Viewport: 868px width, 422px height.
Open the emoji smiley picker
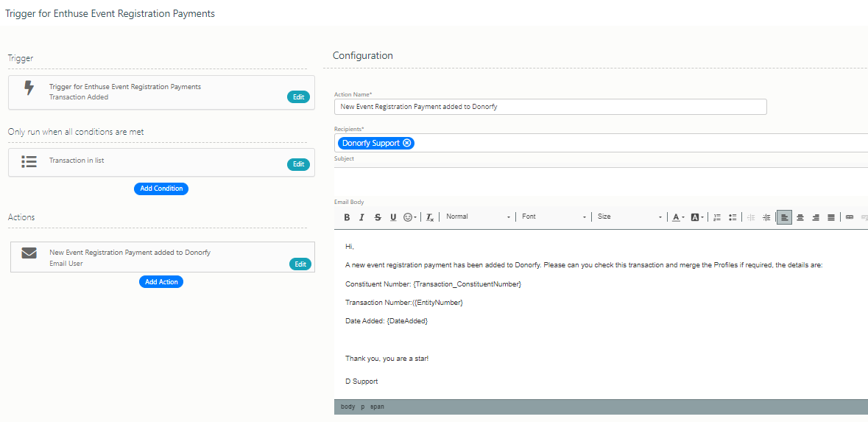(x=409, y=217)
